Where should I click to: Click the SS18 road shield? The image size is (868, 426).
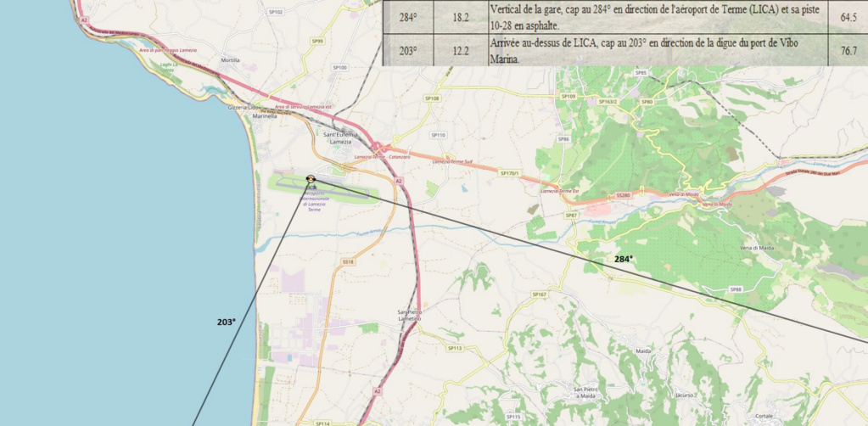tap(348, 261)
